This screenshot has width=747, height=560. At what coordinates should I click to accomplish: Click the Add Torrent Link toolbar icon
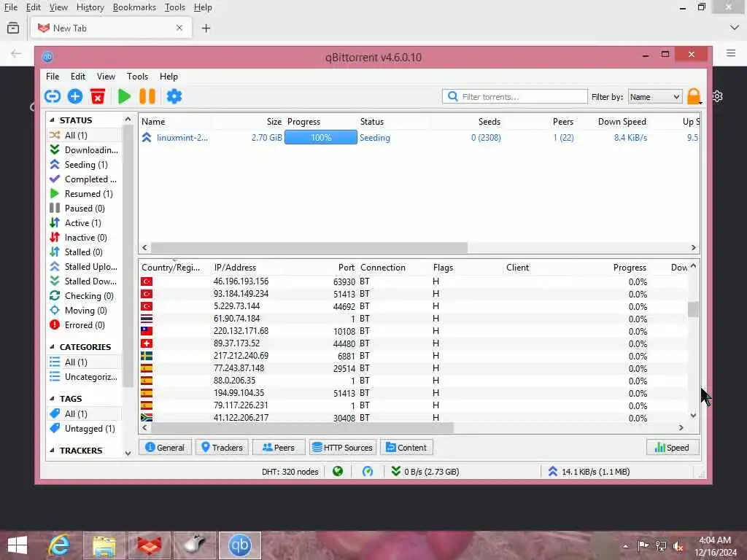pyautogui.click(x=53, y=97)
